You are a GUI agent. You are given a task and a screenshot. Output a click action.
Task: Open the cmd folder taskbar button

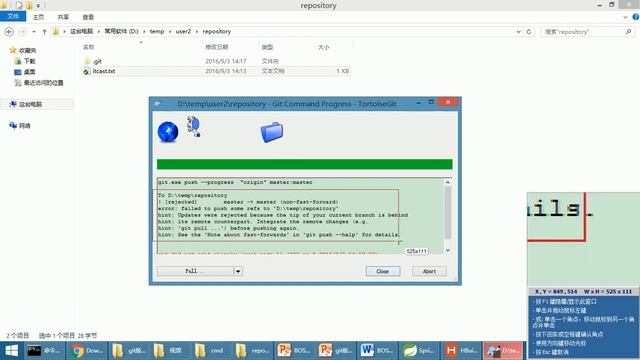pyautogui.click(x=210, y=351)
